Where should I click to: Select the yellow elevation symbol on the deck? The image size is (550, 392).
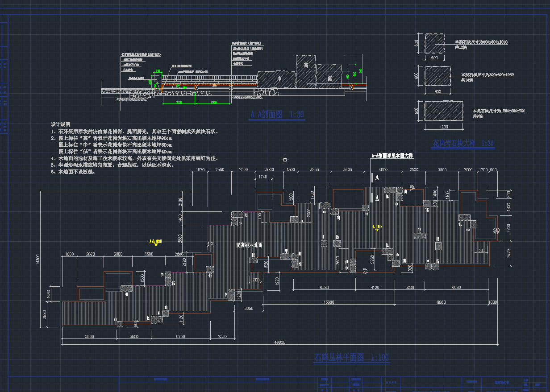click(376, 227)
